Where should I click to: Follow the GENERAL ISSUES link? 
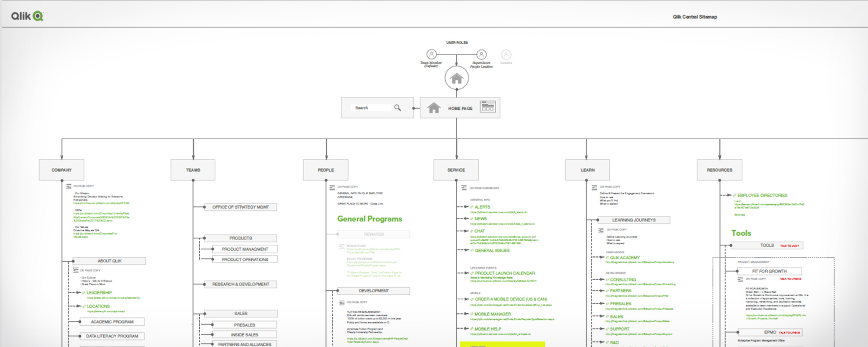click(x=492, y=251)
